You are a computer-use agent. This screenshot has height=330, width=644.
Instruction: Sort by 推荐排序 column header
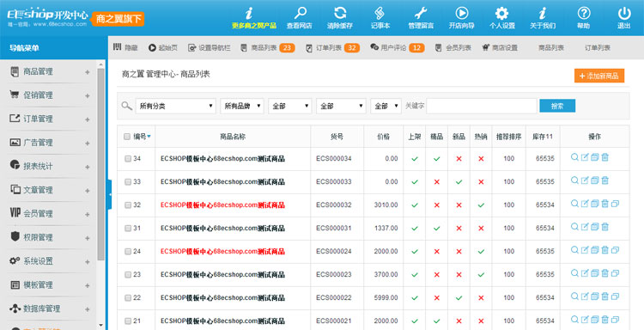coord(509,137)
